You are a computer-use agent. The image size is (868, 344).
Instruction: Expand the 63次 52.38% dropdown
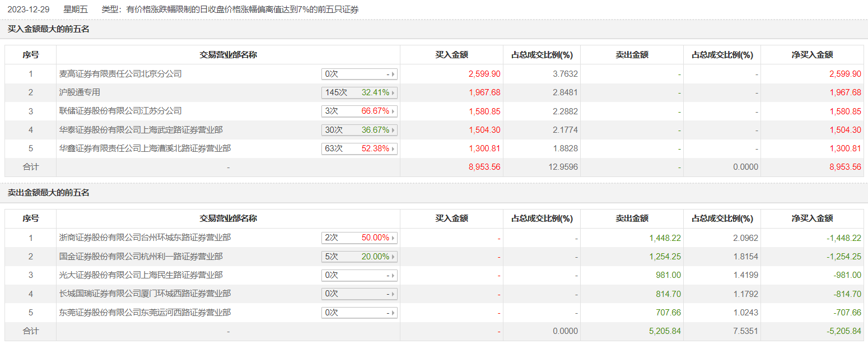coord(360,148)
